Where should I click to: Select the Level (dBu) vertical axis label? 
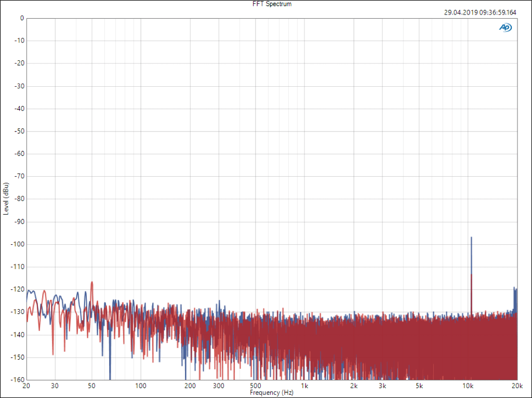[x=6, y=198]
